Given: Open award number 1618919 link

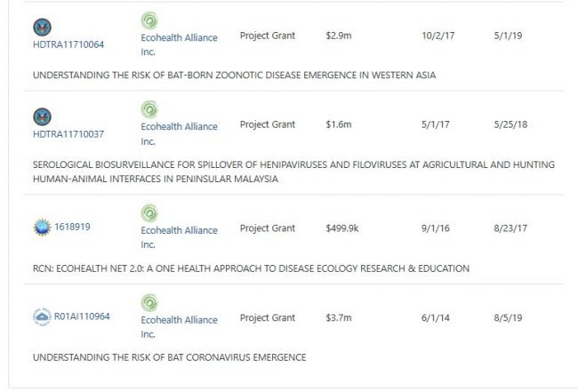Looking at the screenshot, I should point(73,227).
